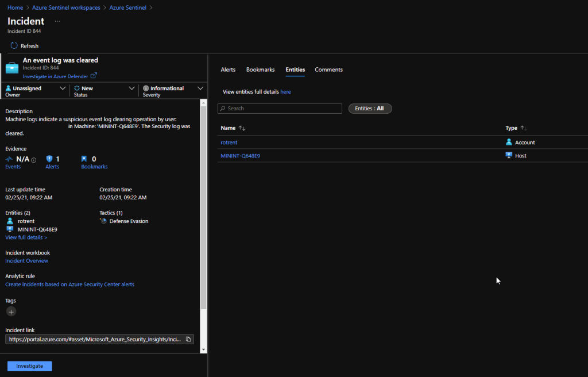This screenshot has height=377, width=588.
Task: Click the Investigate button
Action: point(30,366)
